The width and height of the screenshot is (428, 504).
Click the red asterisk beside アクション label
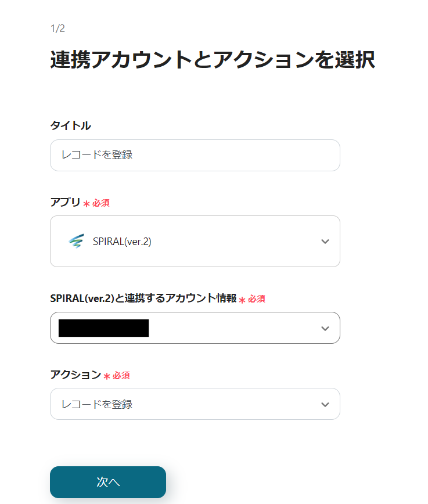tap(107, 376)
